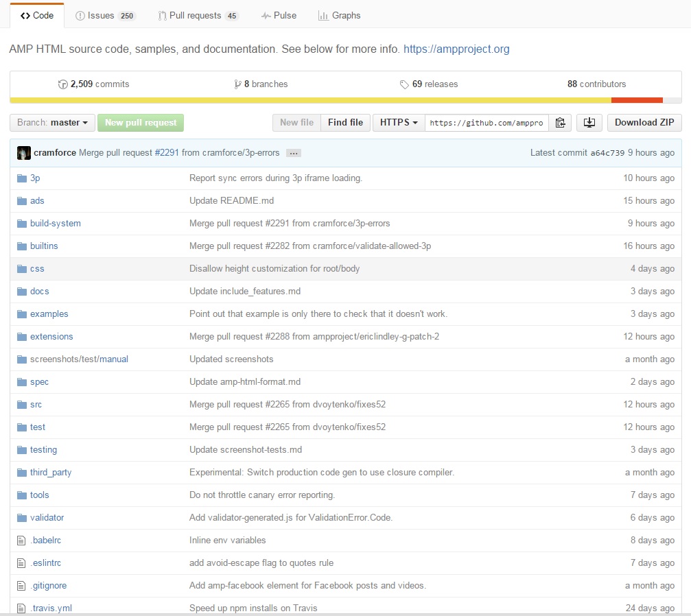Click the screenshots/test/manual folder icon
The height and width of the screenshot is (616, 691).
coord(22,359)
